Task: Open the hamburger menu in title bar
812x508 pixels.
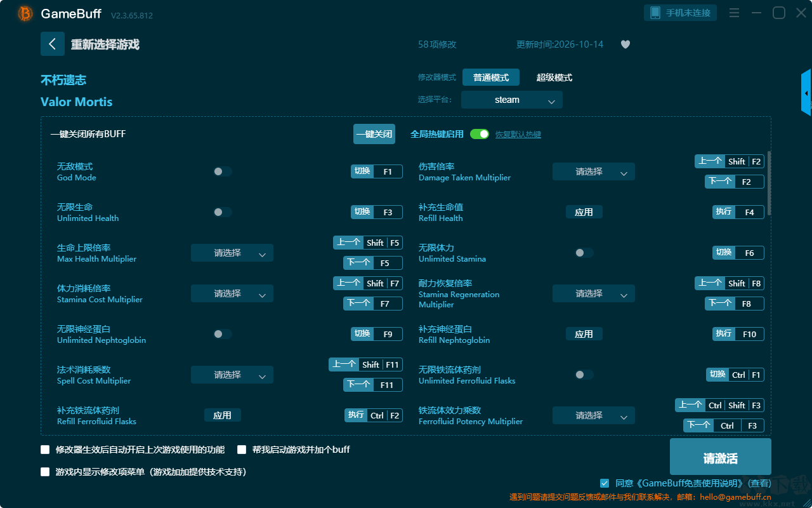Action: click(734, 13)
